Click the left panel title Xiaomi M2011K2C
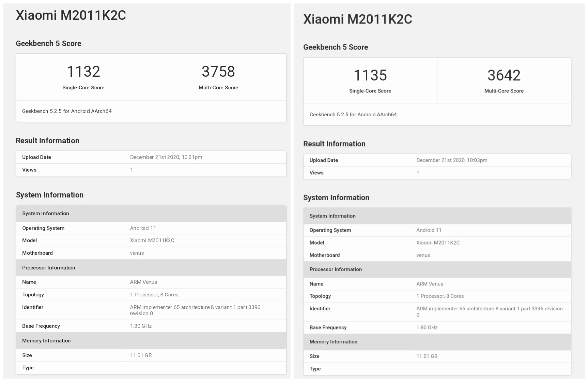Image resolution: width=588 pixels, height=382 pixels. pyautogui.click(x=71, y=15)
